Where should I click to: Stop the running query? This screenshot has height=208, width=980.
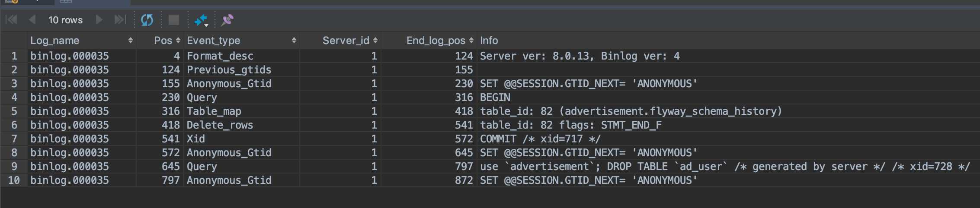pos(174,20)
